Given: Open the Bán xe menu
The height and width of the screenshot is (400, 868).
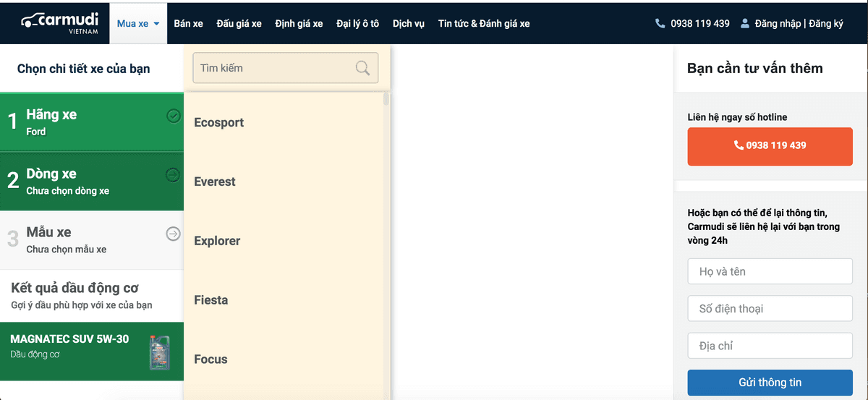Looking at the screenshot, I should 188,23.
